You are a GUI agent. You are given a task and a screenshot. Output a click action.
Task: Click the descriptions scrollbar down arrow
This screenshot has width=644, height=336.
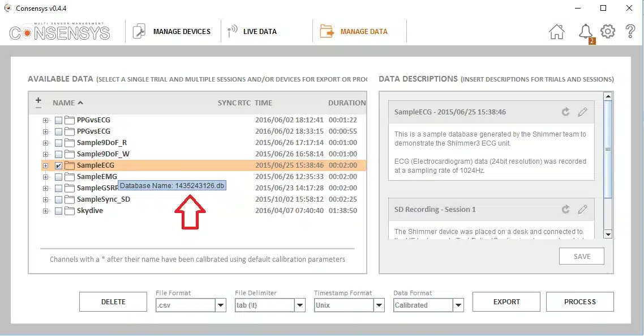pyautogui.click(x=608, y=235)
